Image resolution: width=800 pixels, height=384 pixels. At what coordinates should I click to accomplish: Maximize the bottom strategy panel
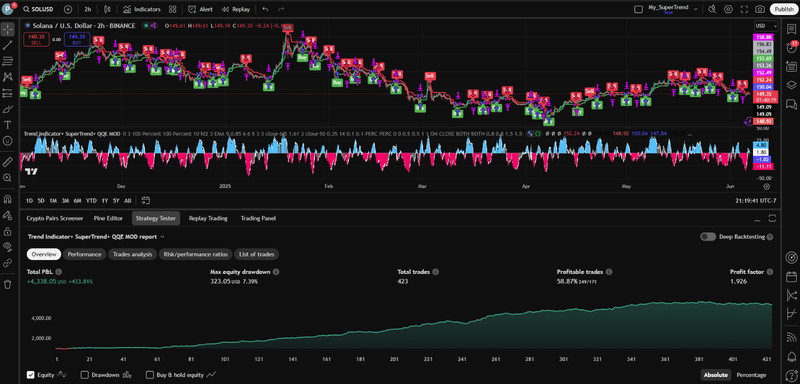[x=772, y=218]
